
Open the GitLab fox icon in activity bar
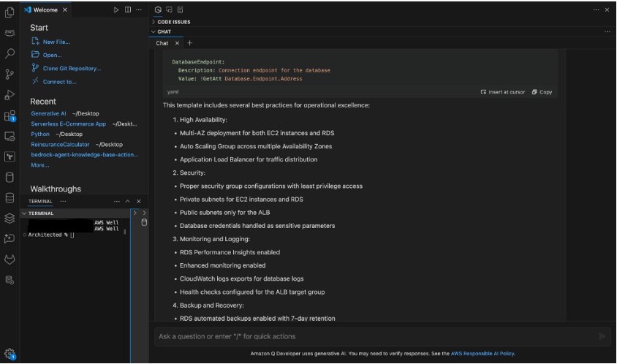(10, 259)
